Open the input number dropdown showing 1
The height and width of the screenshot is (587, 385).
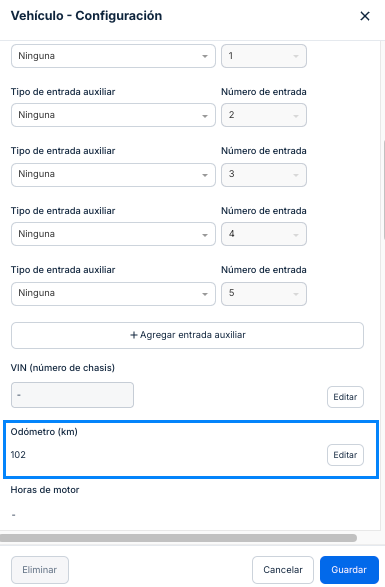pos(264,56)
